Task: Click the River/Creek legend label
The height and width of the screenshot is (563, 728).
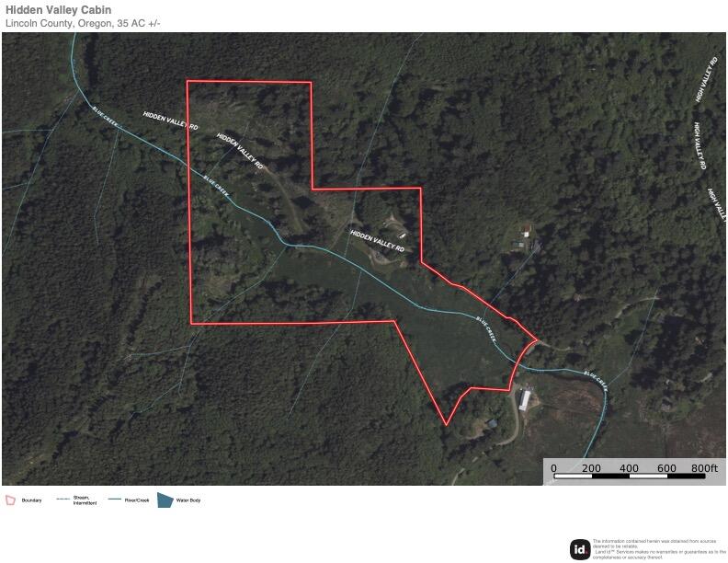Action: [x=137, y=500]
